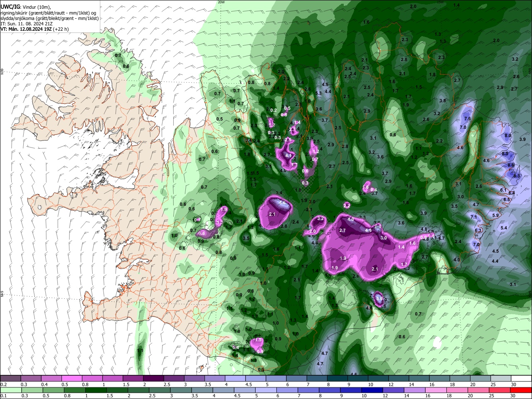Click the 7.6 precipitation value on the map
The height and width of the screenshot is (399, 532).
click(467, 119)
